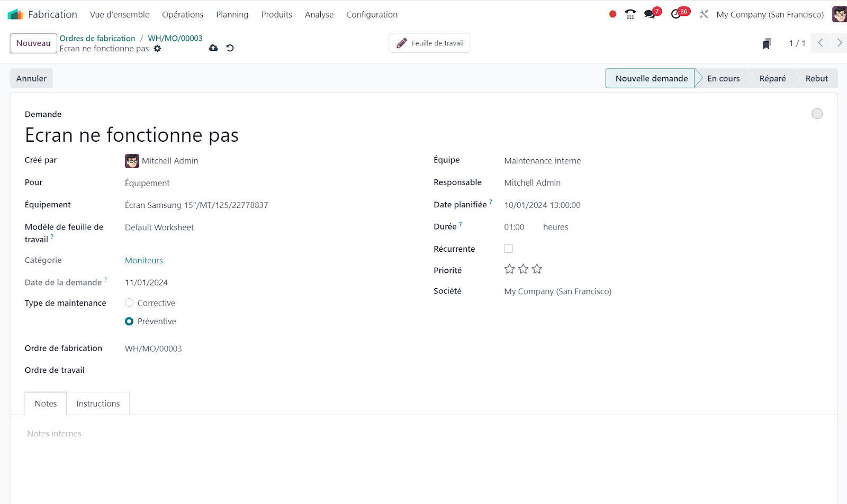Viewport: 847px width, 504px height.
Task: Click the gear actions icon beside record title
Action: [157, 49]
